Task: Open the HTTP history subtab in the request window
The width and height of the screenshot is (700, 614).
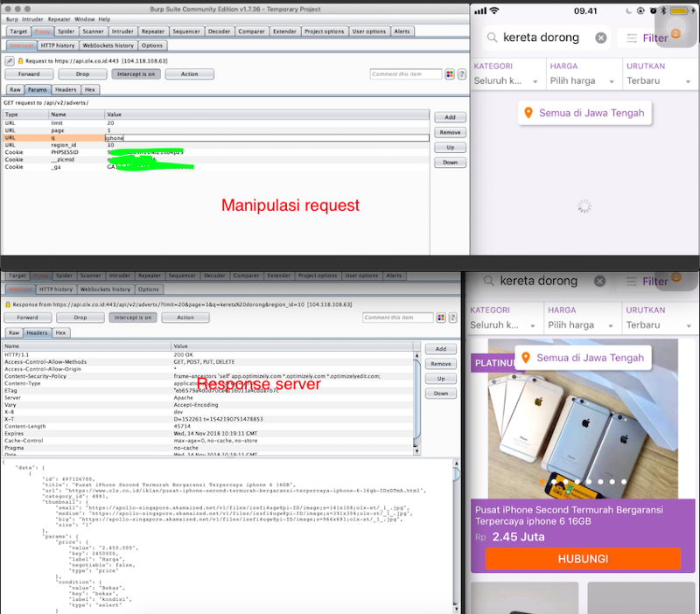Action: pyautogui.click(x=58, y=45)
